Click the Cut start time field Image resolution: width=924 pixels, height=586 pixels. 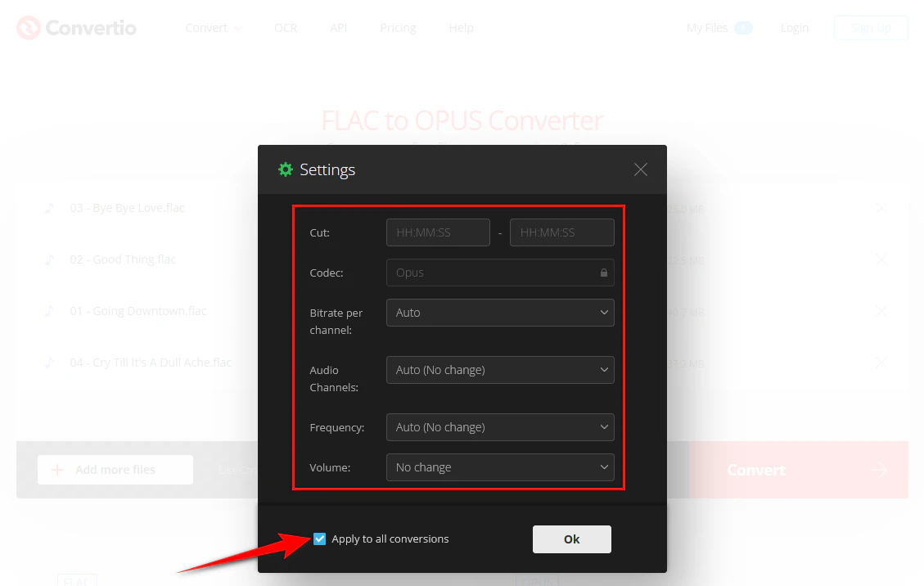point(438,232)
